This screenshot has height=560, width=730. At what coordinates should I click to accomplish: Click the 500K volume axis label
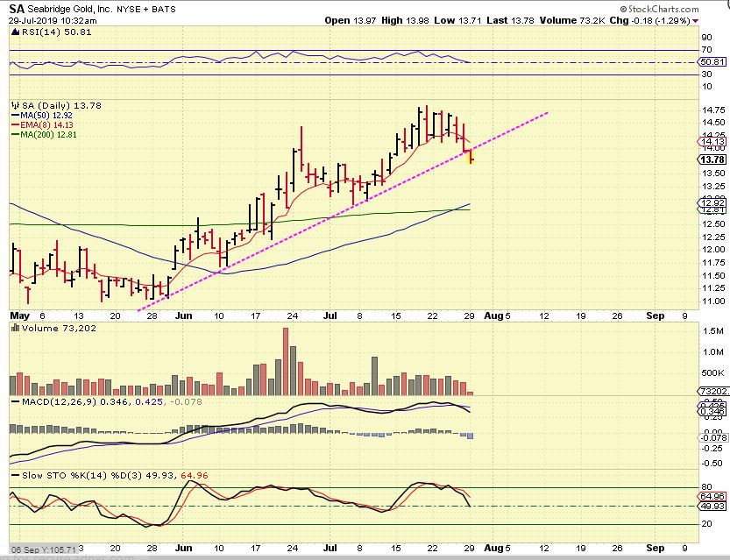pos(713,372)
